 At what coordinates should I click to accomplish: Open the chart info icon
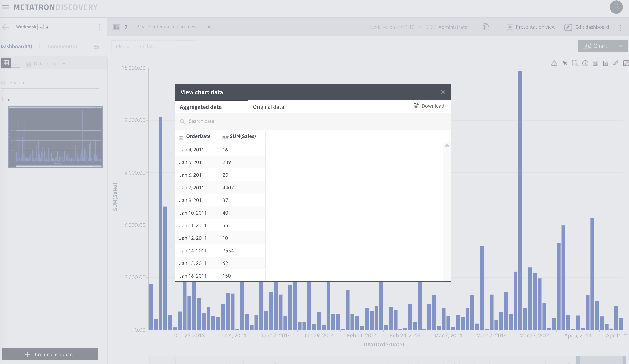pos(585,63)
